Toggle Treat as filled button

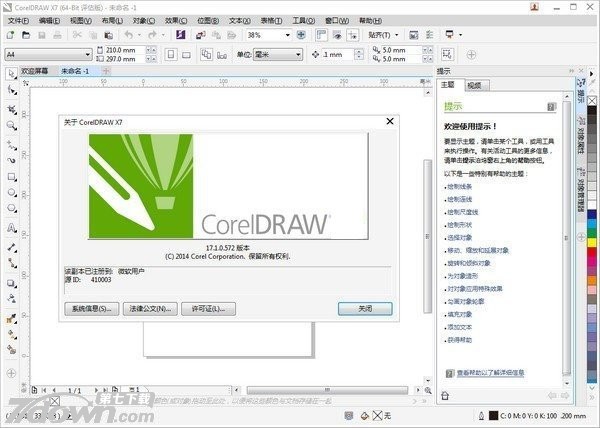447,54
